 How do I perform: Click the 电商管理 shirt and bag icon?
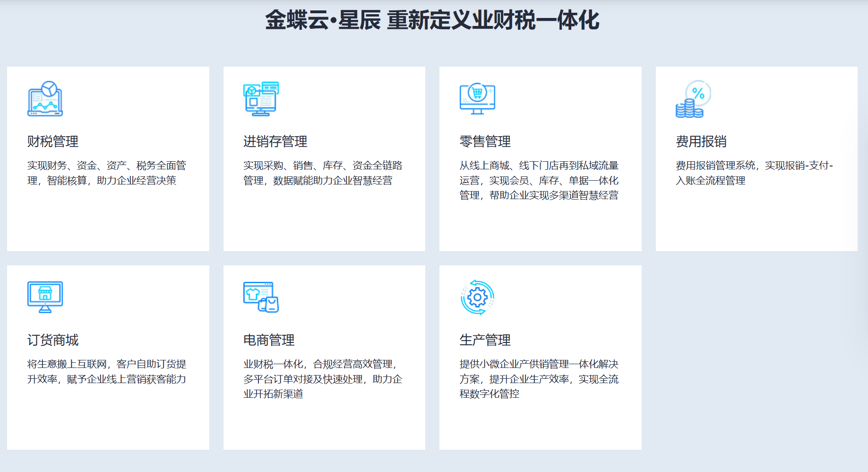pos(261,297)
